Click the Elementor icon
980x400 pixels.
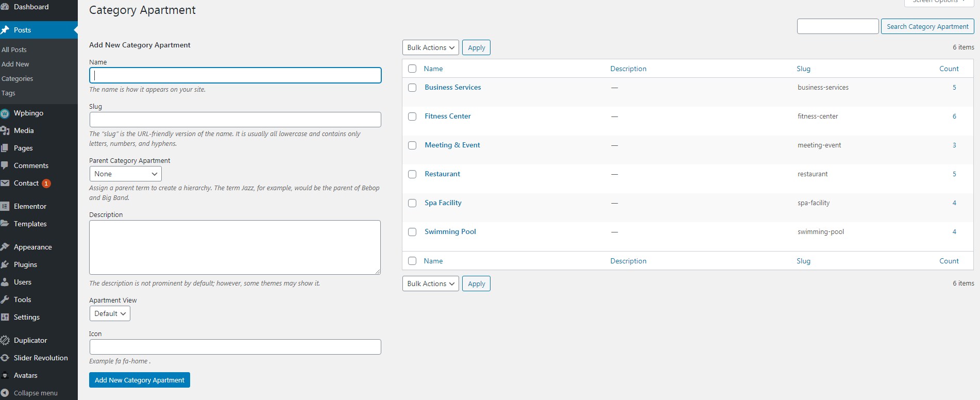5,206
